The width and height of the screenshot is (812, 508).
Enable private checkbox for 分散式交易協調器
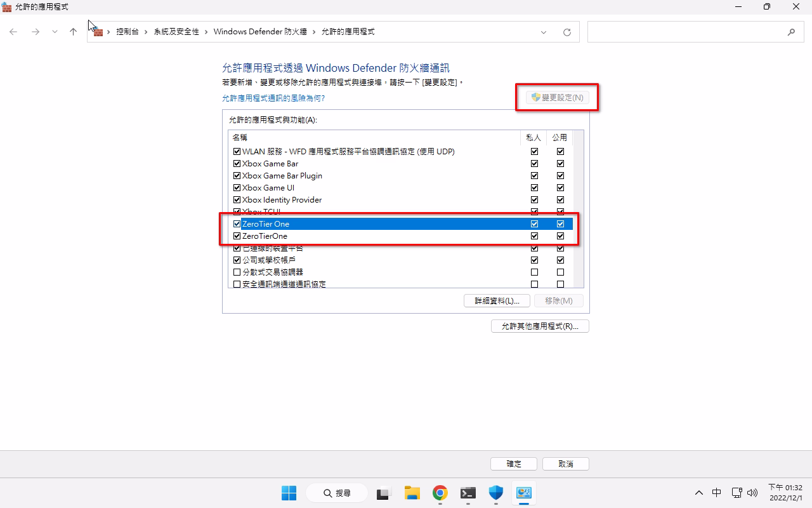(534, 272)
